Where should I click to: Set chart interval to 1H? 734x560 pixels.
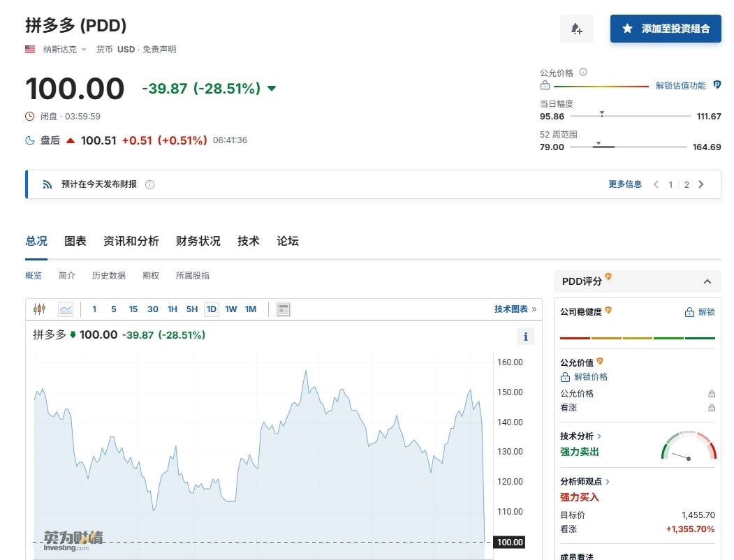coord(173,309)
